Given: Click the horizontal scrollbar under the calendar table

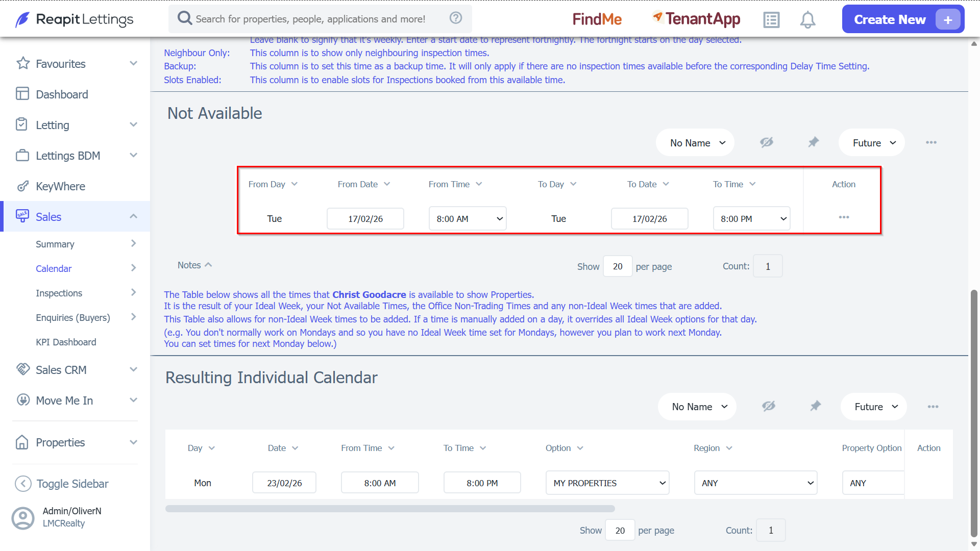Looking at the screenshot, I should (x=390, y=509).
